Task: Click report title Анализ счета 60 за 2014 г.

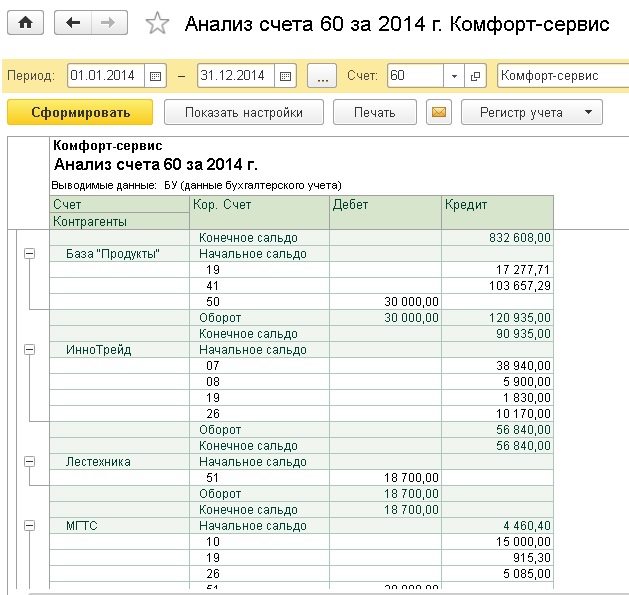Action: (x=156, y=164)
